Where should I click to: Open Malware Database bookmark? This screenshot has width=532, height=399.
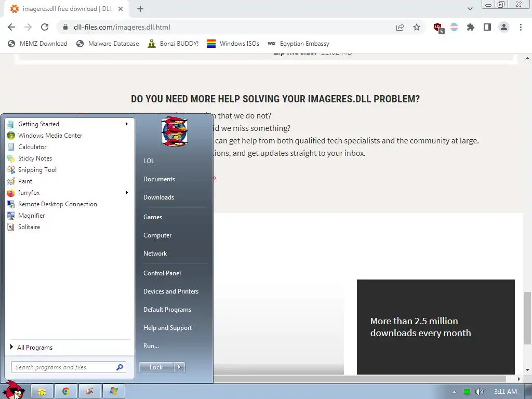tap(108, 44)
